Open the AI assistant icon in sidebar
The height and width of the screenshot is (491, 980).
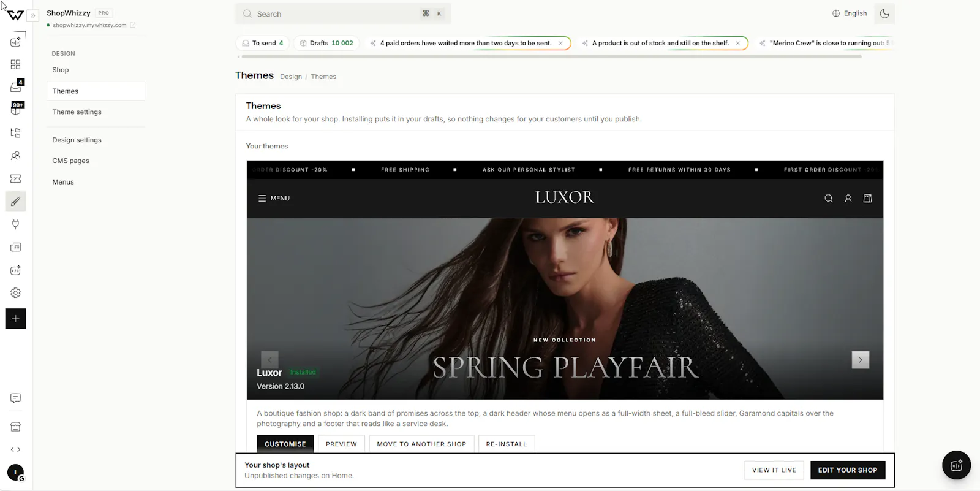15,42
